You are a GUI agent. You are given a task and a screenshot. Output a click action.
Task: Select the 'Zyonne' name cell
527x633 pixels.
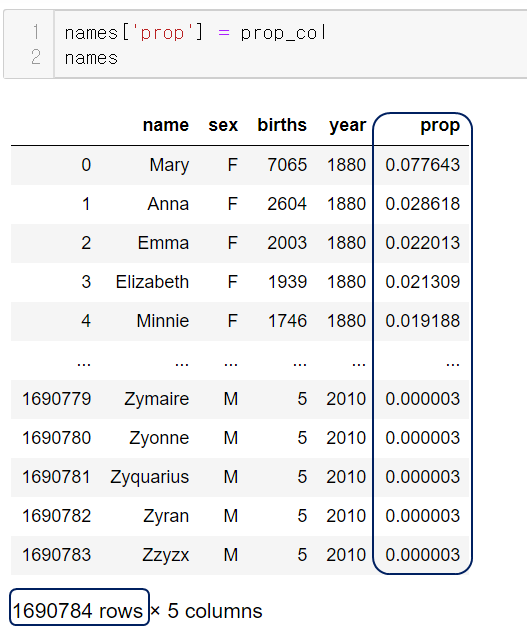point(159,438)
